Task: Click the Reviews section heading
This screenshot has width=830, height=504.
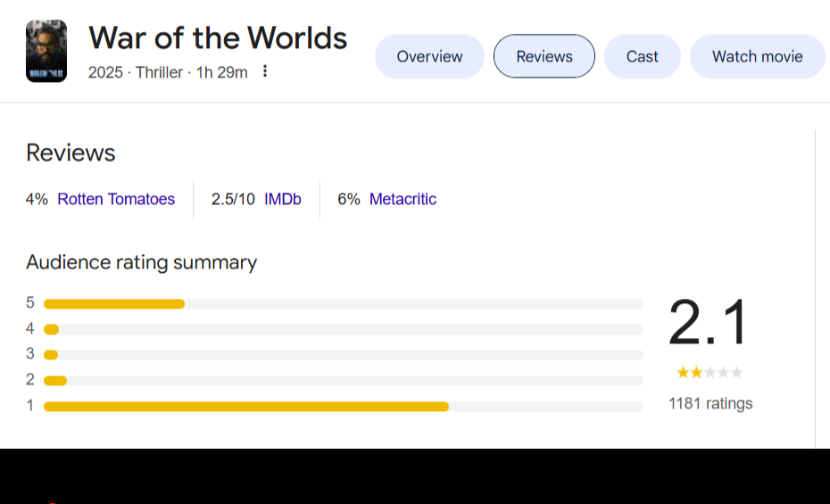Action: [x=71, y=153]
